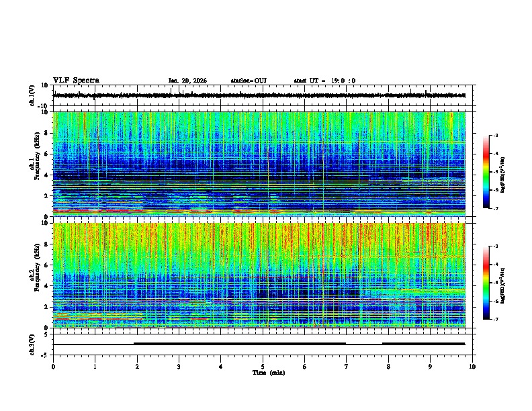
Task: Select the ch.2 spectrogram color scale bar
Action: click(486, 283)
